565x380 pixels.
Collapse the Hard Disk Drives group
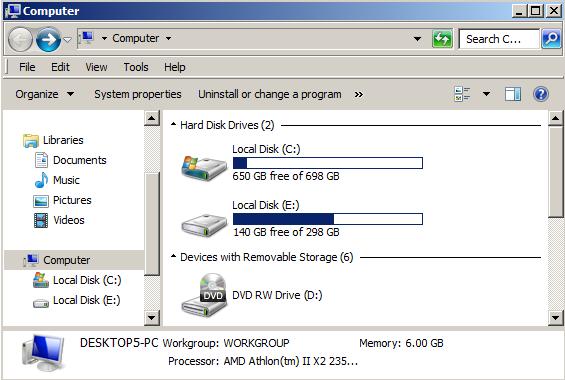(173, 125)
